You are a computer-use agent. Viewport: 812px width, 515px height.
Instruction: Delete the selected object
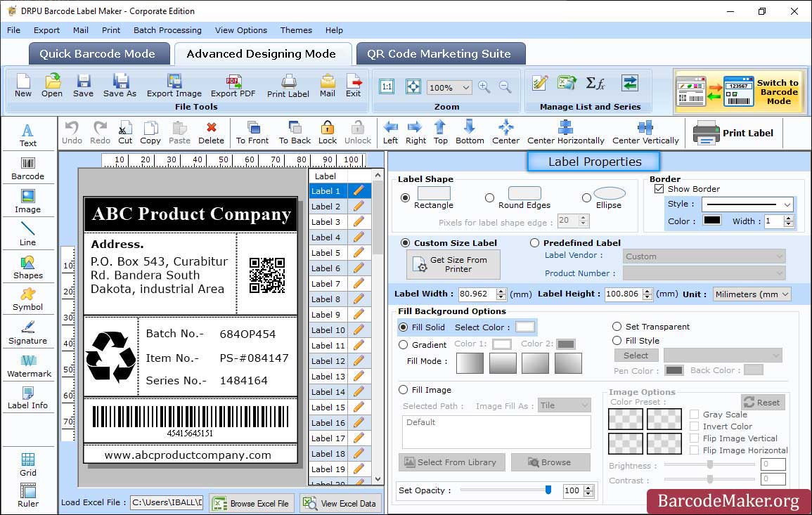tap(212, 133)
